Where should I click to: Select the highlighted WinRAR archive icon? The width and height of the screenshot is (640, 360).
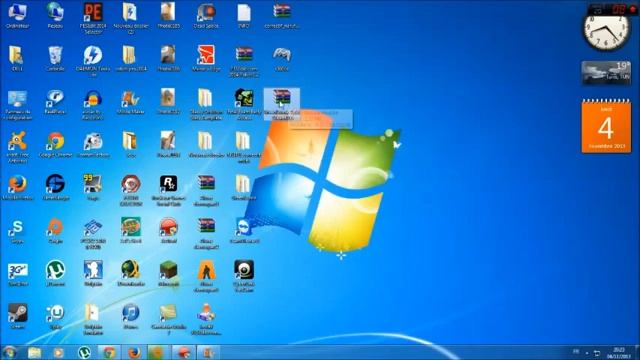coord(282,104)
